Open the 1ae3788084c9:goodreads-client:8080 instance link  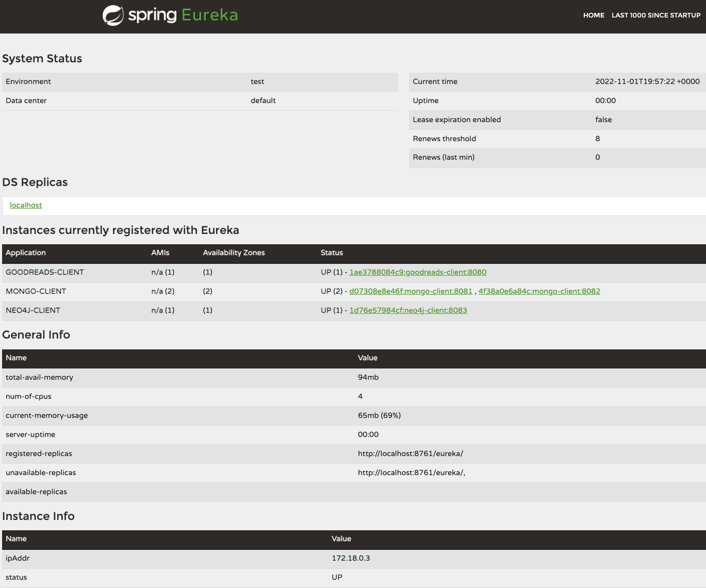(x=418, y=272)
